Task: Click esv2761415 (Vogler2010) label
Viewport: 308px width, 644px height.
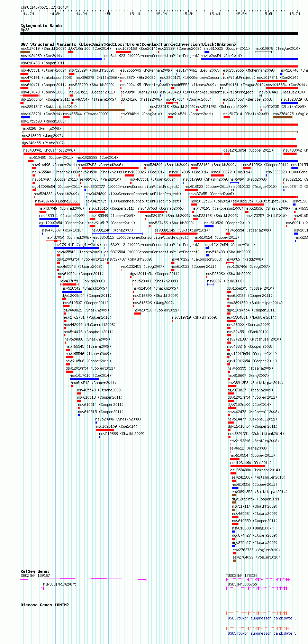Action: pos(77,245)
